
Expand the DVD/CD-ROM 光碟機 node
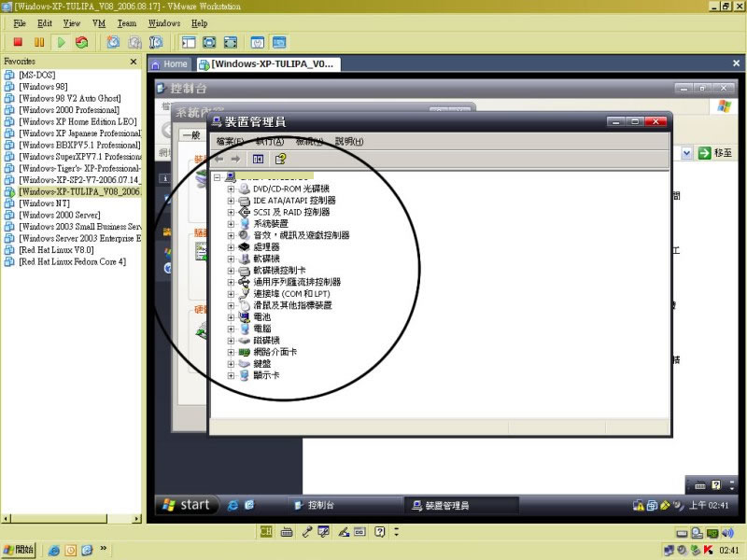point(231,189)
